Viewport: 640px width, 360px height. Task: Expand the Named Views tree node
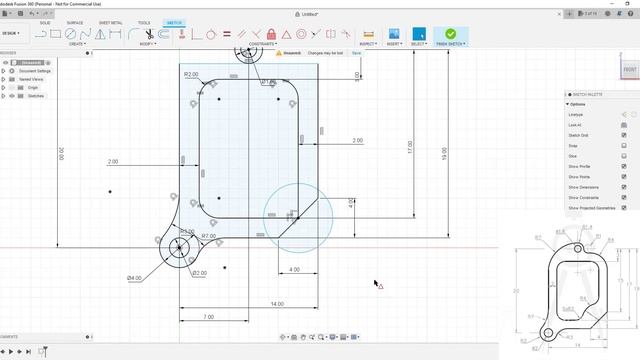3,79
